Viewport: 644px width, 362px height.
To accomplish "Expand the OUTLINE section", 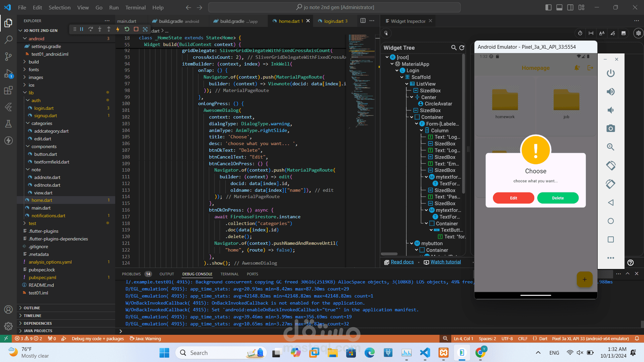I will pyautogui.click(x=32, y=308).
